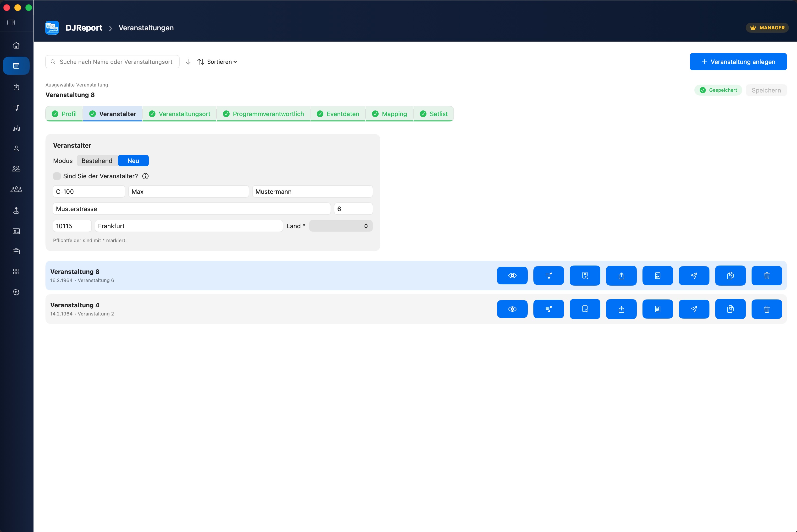Click share icon for Veranstaltung 8
This screenshot has width=797, height=532.
pos(621,276)
